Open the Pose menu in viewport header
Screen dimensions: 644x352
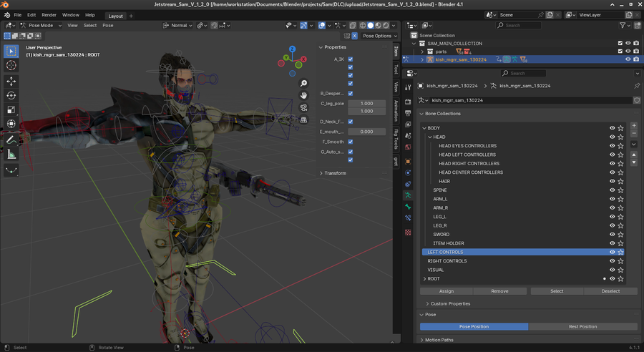coord(108,26)
